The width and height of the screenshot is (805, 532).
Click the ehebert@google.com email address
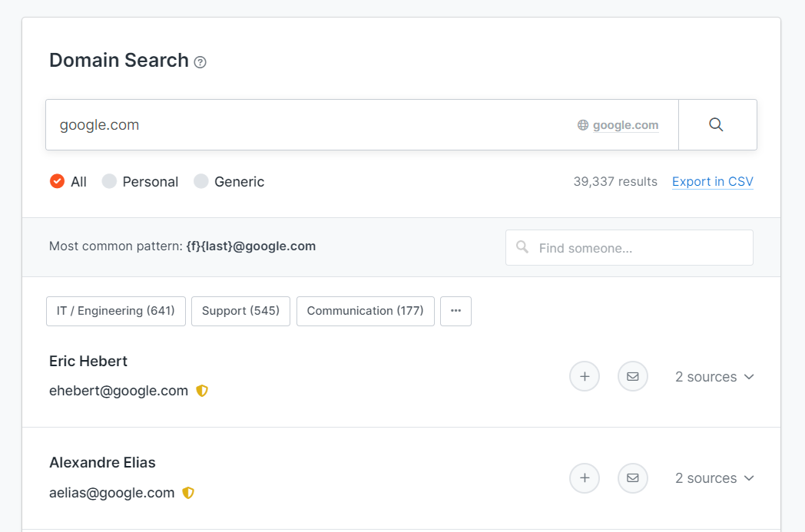(x=118, y=391)
